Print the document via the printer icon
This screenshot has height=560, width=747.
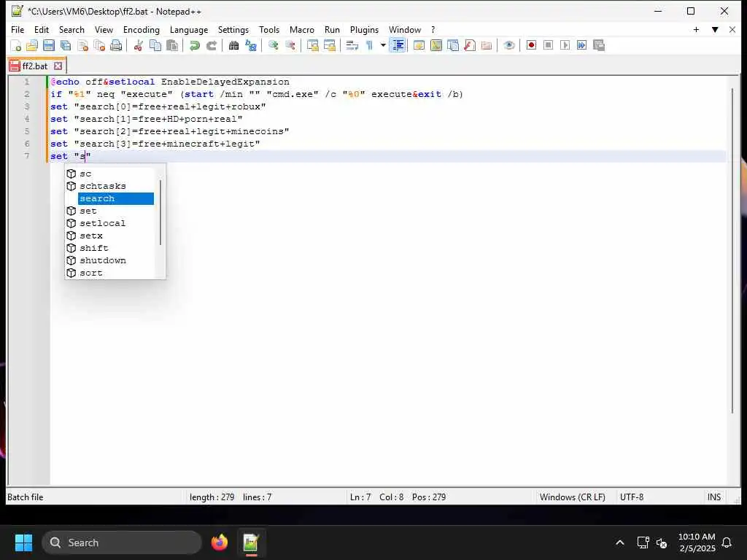[116, 46]
